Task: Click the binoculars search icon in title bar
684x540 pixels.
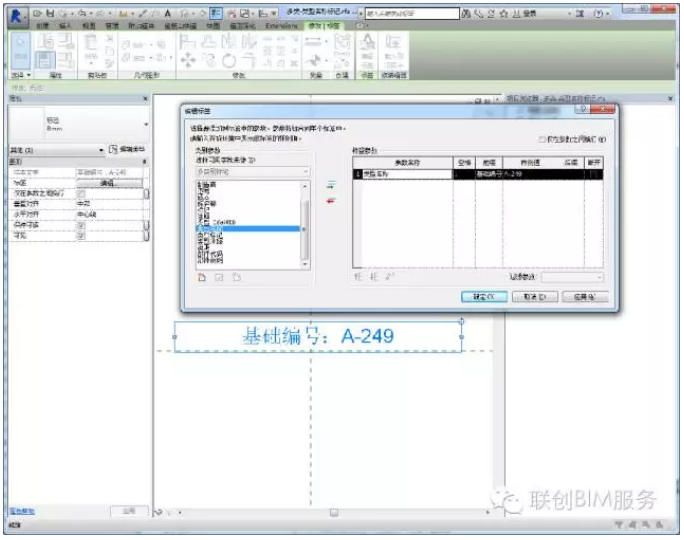Action: pyautogui.click(x=466, y=14)
